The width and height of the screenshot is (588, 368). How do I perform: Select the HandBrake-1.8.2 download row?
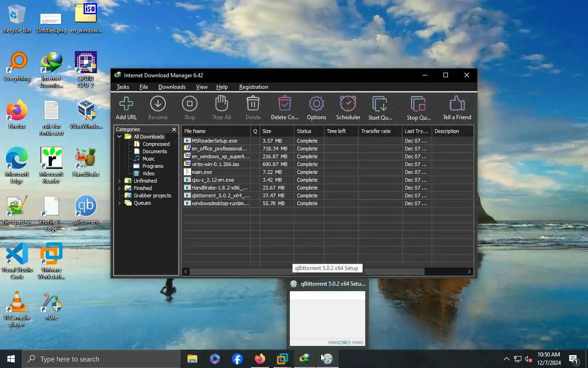click(328, 188)
